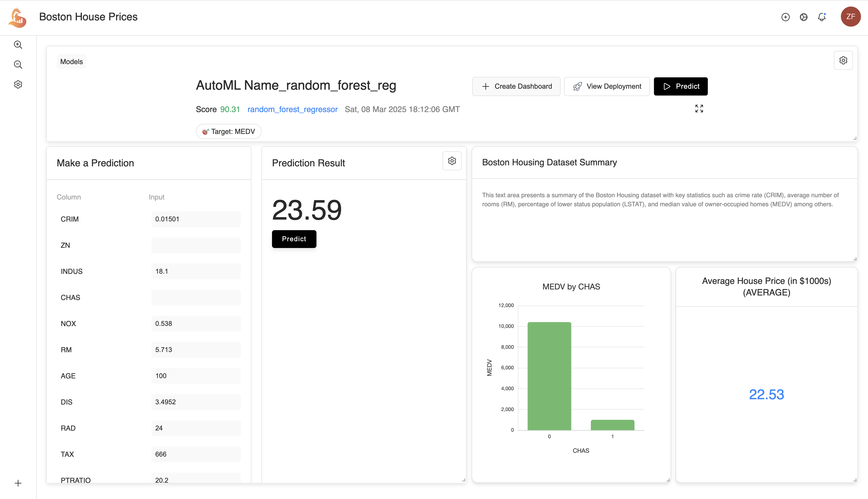Open sidebar settings gear
This screenshot has width=868, height=499.
[18, 84]
